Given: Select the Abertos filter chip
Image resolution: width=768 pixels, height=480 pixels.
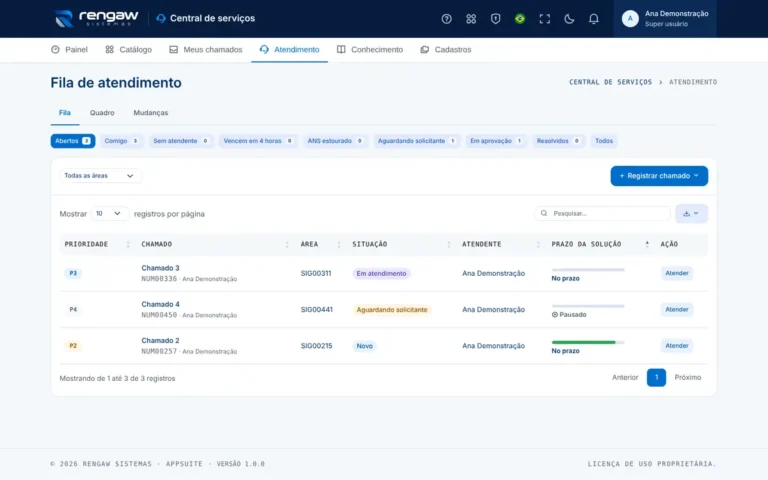Looking at the screenshot, I should tap(72, 141).
